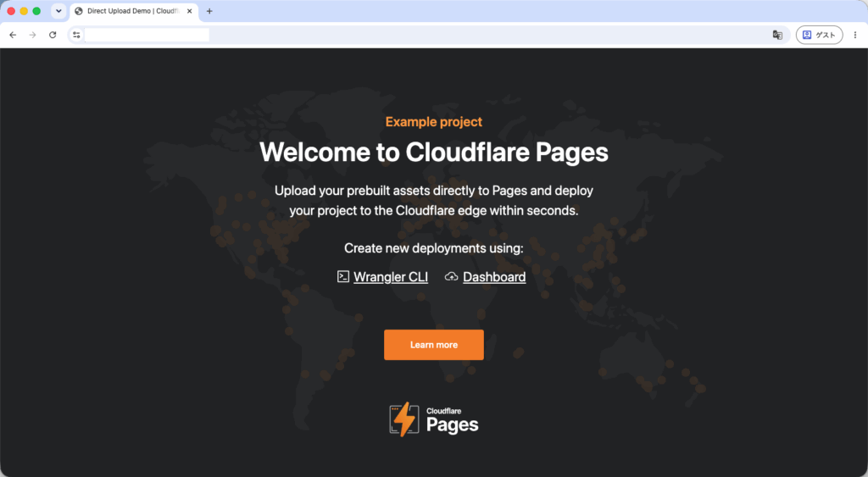The image size is (868, 477).
Task: Close the Direct Upload Demo tab
Action: click(189, 11)
